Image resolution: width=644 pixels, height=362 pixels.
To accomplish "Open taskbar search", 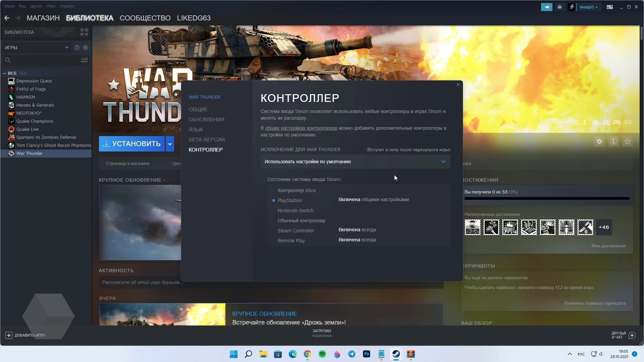I will pyautogui.click(x=249, y=354).
